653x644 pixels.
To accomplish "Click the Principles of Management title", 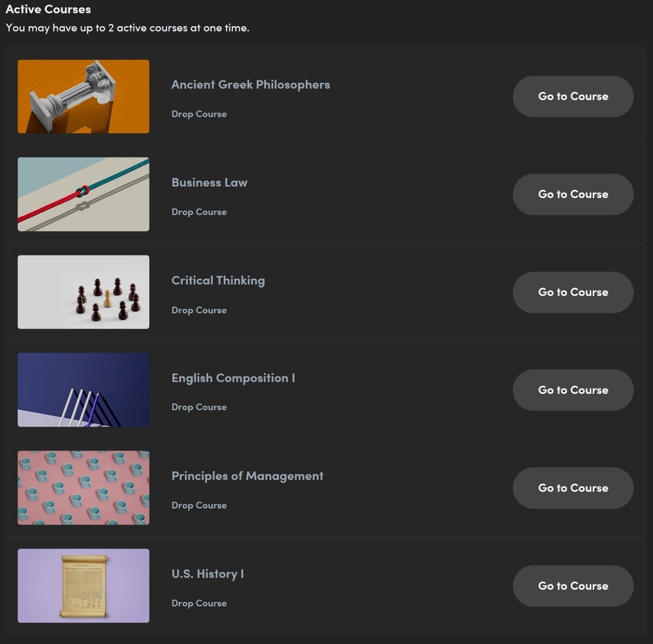I will click(247, 476).
